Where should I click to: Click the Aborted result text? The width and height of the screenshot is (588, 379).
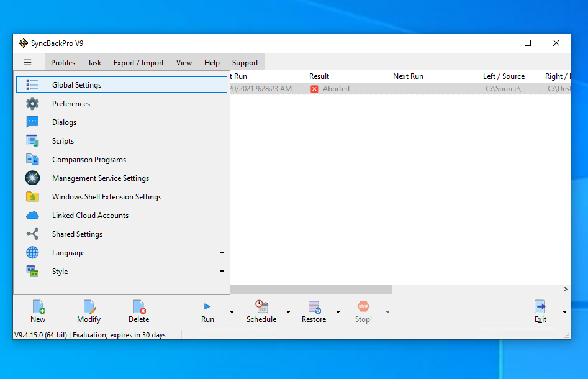[336, 89]
